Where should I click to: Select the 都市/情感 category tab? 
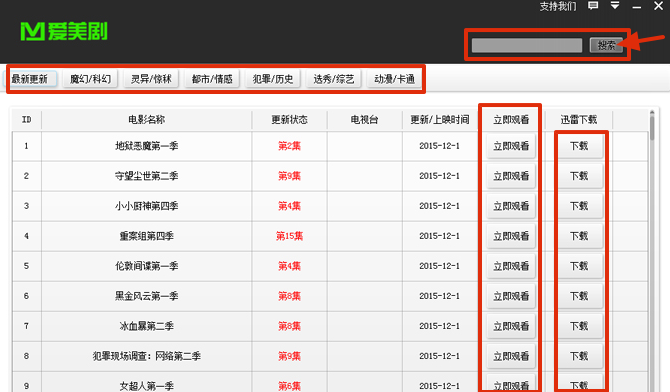click(x=212, y=79)
